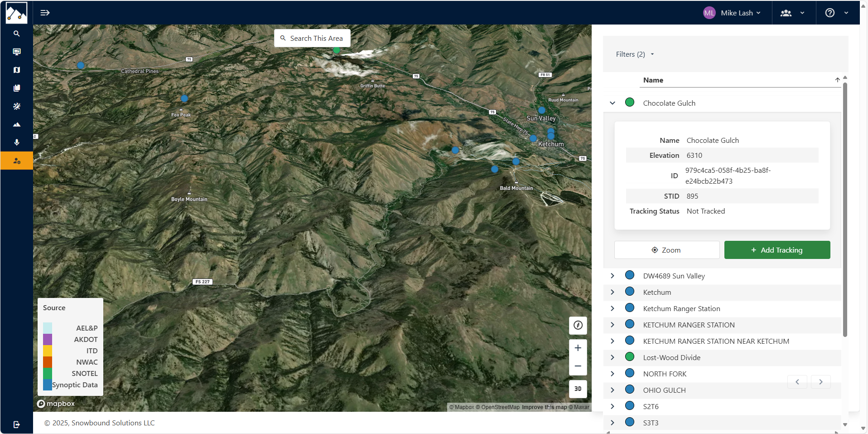Screen dimensions: 868x434
Task: Open the mountain terrain sidebar icon
Action: (x=17, y=124)
